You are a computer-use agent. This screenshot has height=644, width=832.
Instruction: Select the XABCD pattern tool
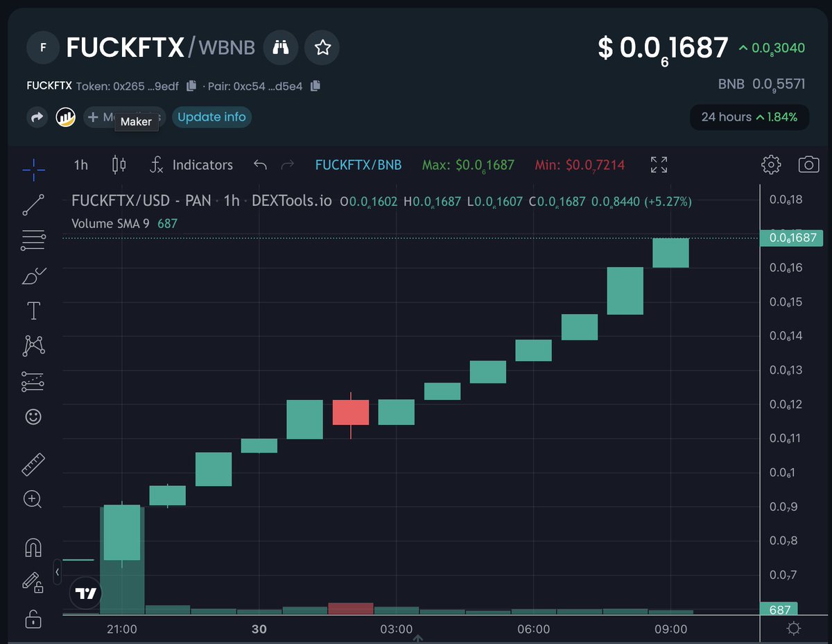(33, 345)
